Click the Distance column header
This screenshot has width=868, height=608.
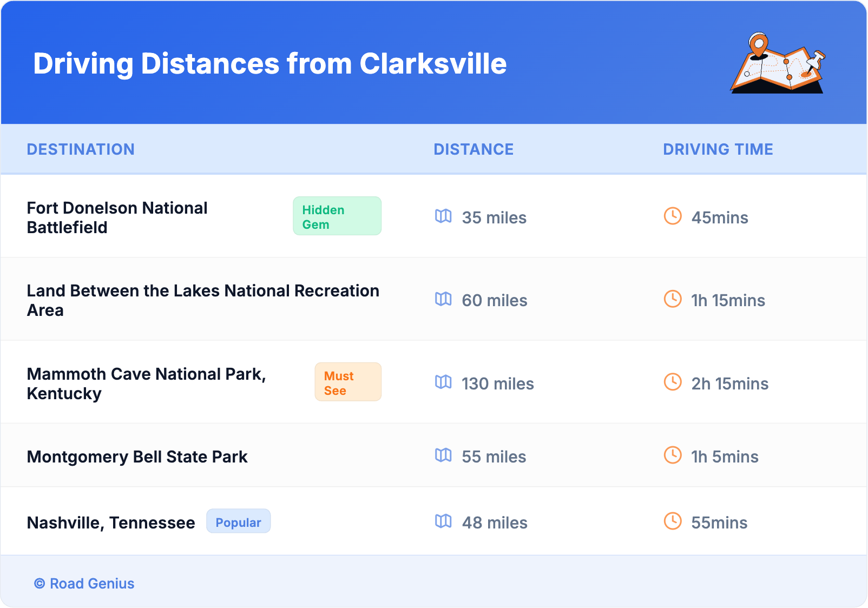474,149
